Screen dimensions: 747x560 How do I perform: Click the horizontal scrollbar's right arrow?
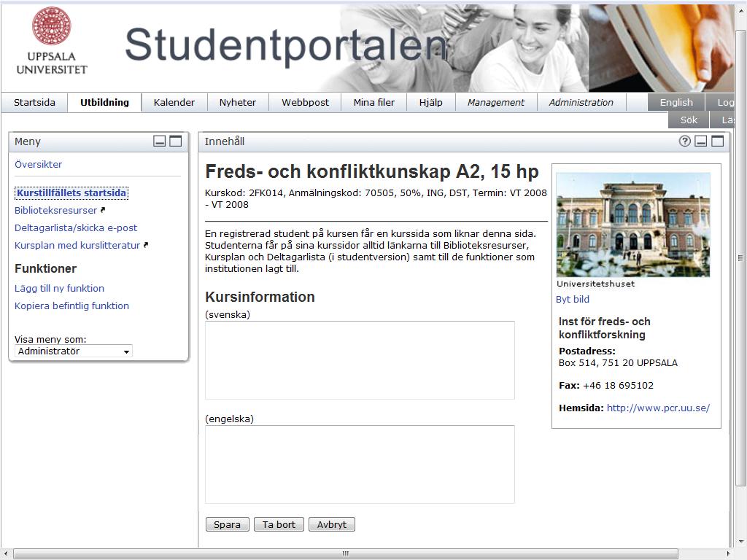(x=729, y=554)
